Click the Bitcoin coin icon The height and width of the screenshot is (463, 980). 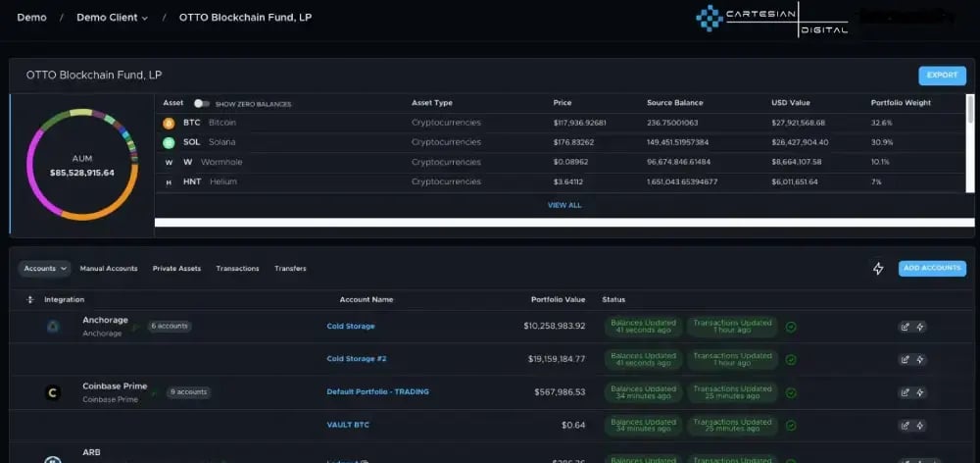pos(169,124)
